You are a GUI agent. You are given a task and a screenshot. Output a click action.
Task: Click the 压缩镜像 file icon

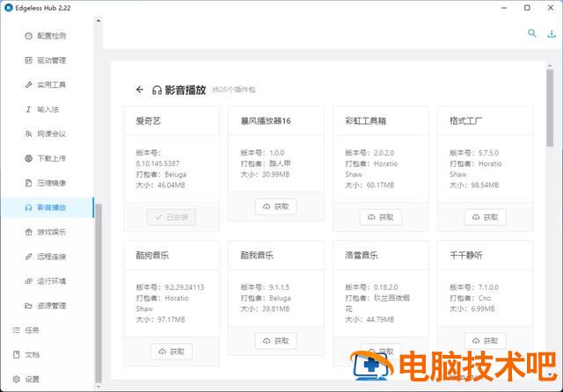pos(29,183)
